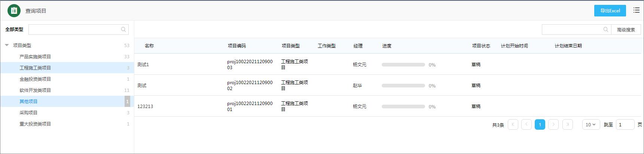Go to first page using pagination icon
644x154 pixels.
[513, 124]
